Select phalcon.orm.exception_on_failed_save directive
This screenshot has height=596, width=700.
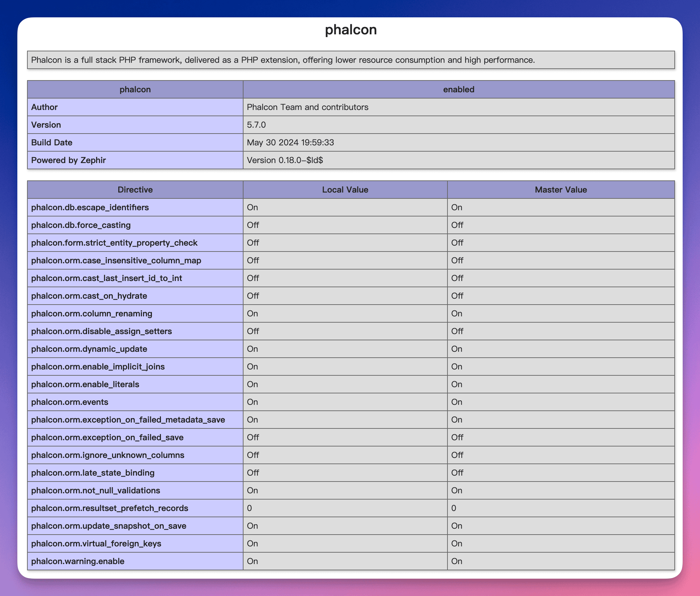(x=107, y=437)
